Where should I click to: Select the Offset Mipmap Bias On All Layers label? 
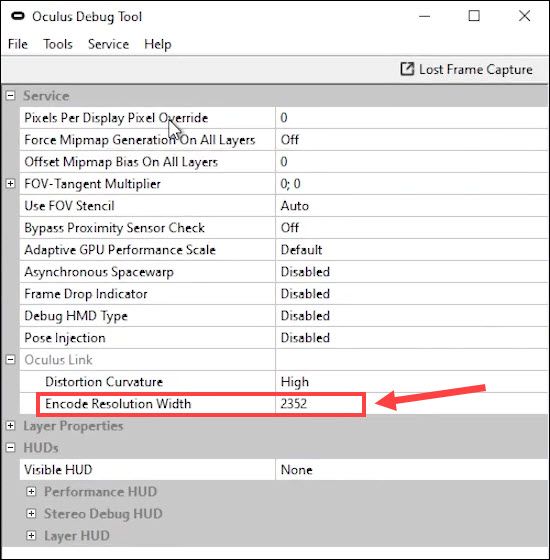121,162
